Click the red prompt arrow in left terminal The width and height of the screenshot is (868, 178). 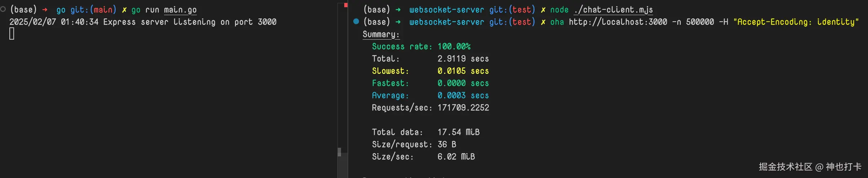(45, 10)
